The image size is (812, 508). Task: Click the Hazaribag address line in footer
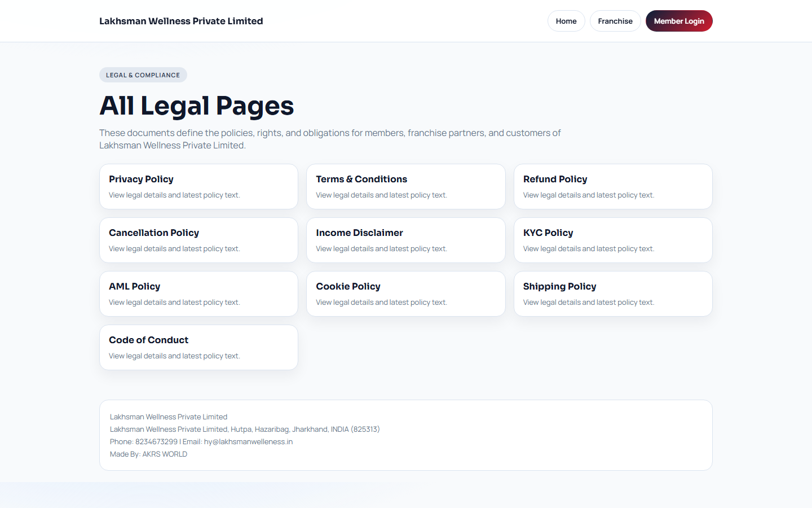[x=245, y=429]
